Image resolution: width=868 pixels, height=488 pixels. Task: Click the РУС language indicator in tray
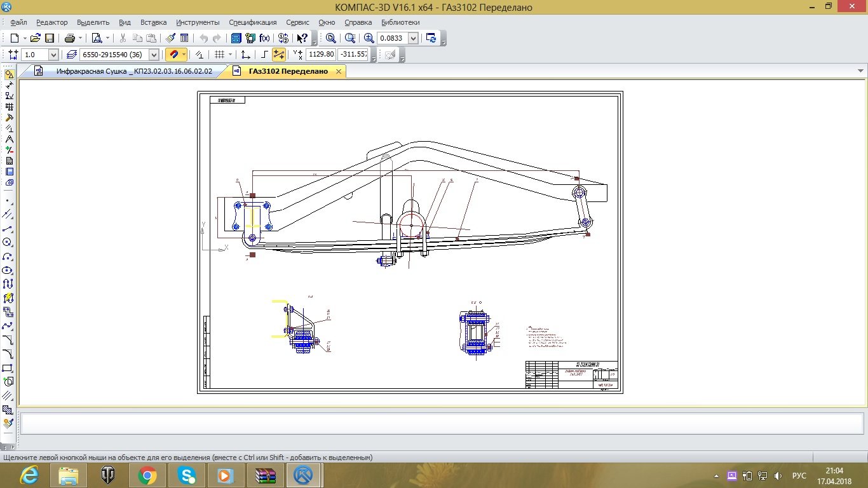[x=799, y=475]
